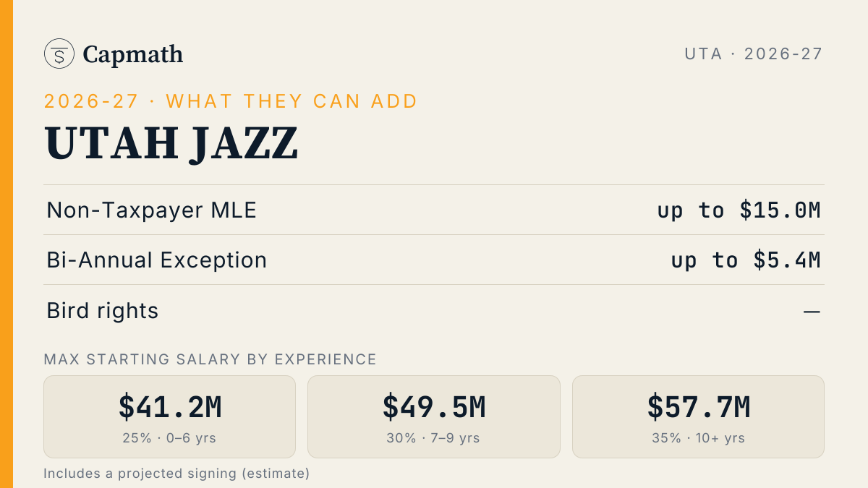Click the 'Includes a projected signing' footnote
The image size is (868, 488).
[x=176, y=474]
